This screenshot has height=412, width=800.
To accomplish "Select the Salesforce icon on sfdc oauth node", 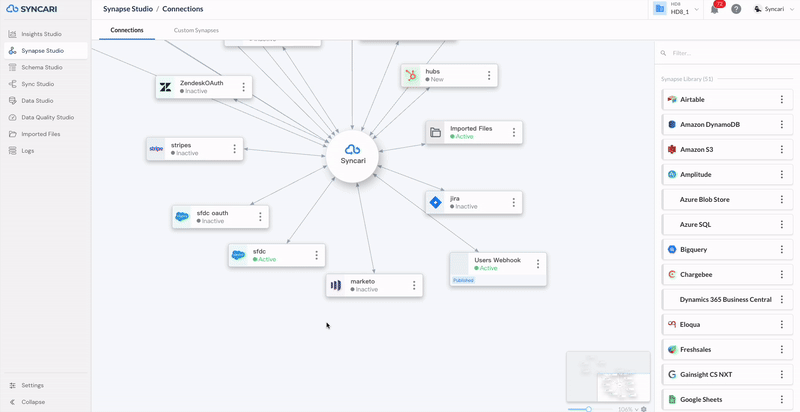I will coord(182,217).
